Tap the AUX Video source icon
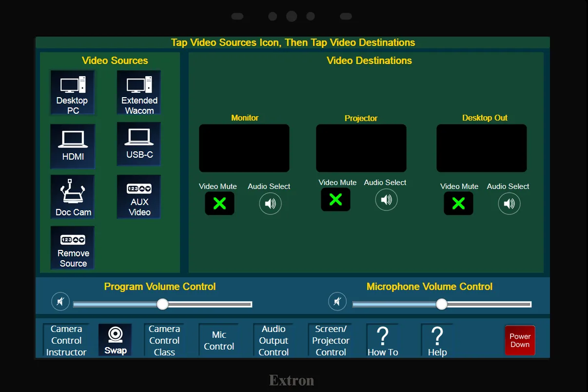 coord(139,197)
